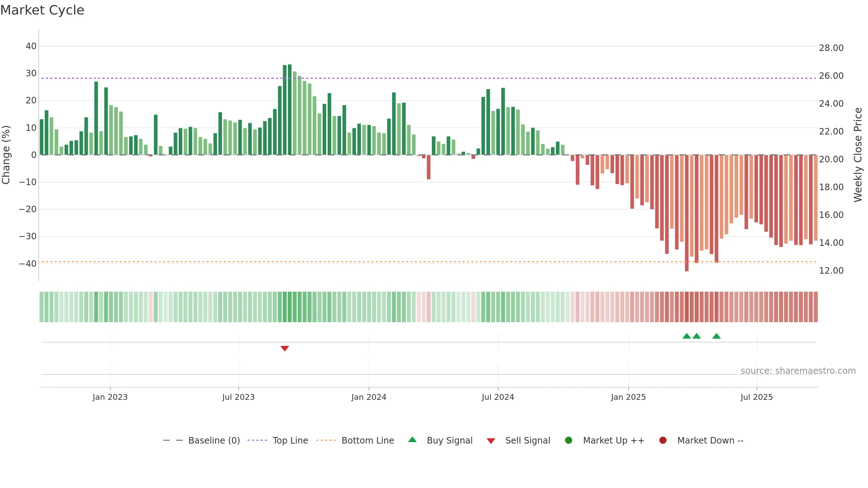Click the −40 left-axis tick label

pyautogui.click(x=28, y=264)
